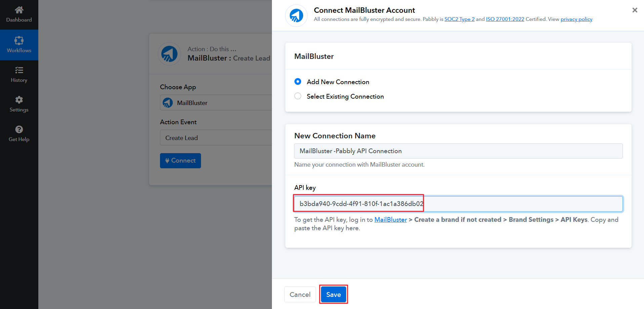
Task: Open the Dashboard home icon
Action: click(19, 10)
